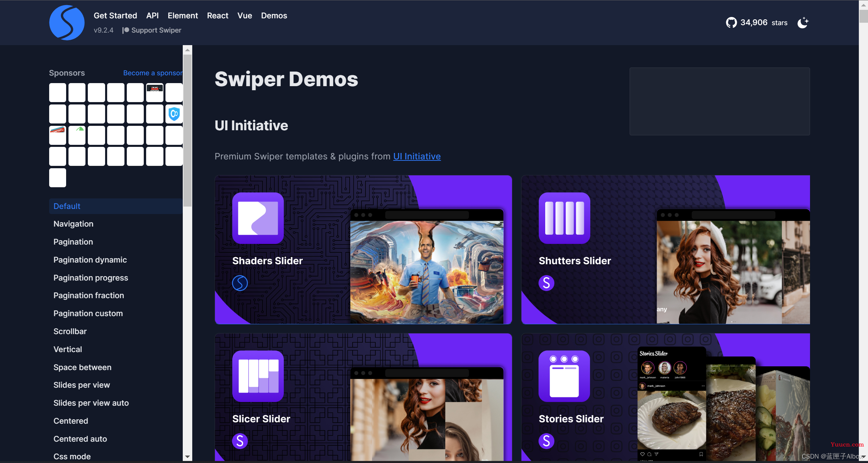Select Space between in sidebar
The width and height of the screenshot is (868, 463).
click(x=82, y=367)
